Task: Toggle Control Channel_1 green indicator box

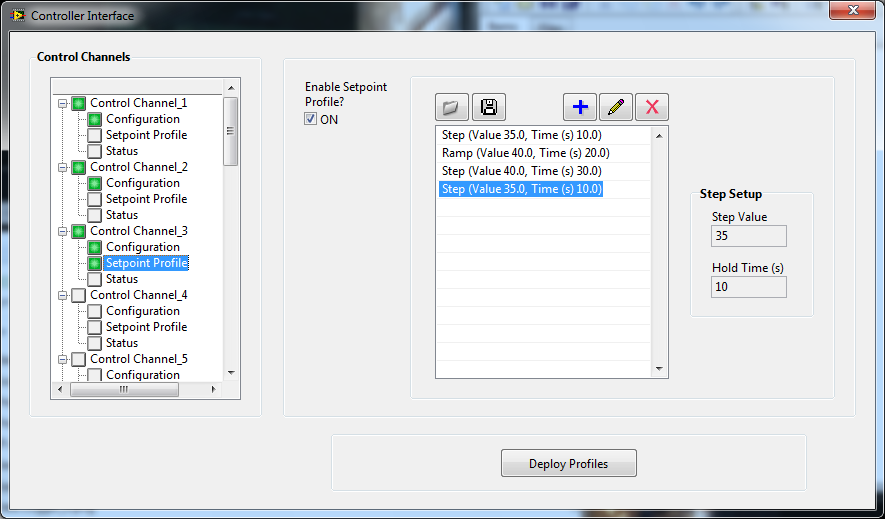Action: [78, 103]
